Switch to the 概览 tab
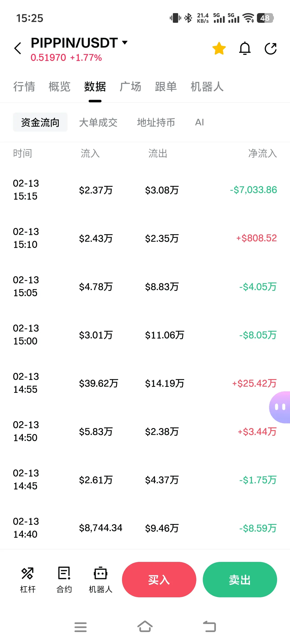The height and width of the screenshot is (644, 290). [x=60, y=87]
